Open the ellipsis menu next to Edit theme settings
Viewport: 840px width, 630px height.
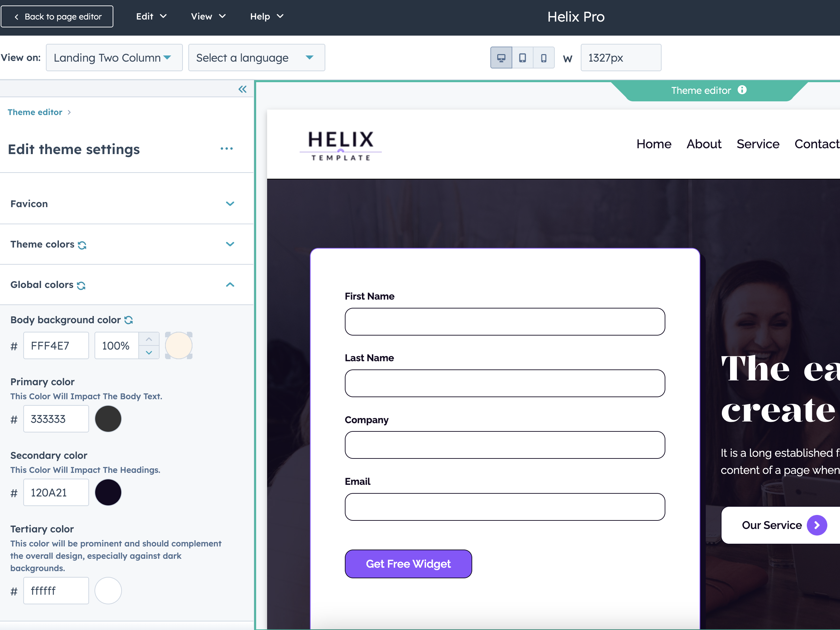[x=227, y=149]
